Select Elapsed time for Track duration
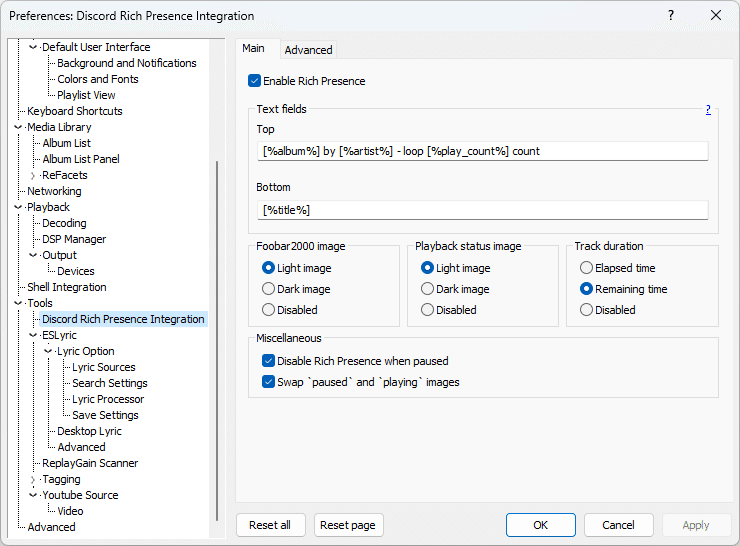 [586, 268]
